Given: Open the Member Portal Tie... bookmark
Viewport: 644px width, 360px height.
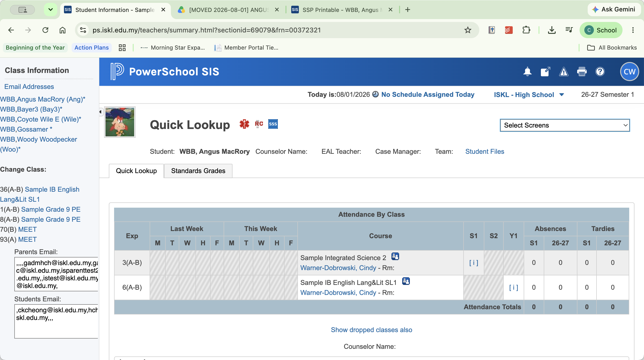Looking at the screenshot, I should click(246, 48).
